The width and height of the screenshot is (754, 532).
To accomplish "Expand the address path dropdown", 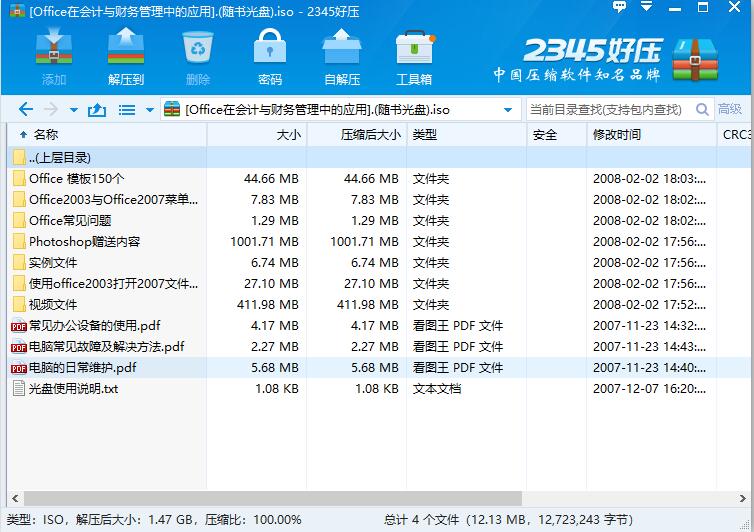I will [508, 110].
